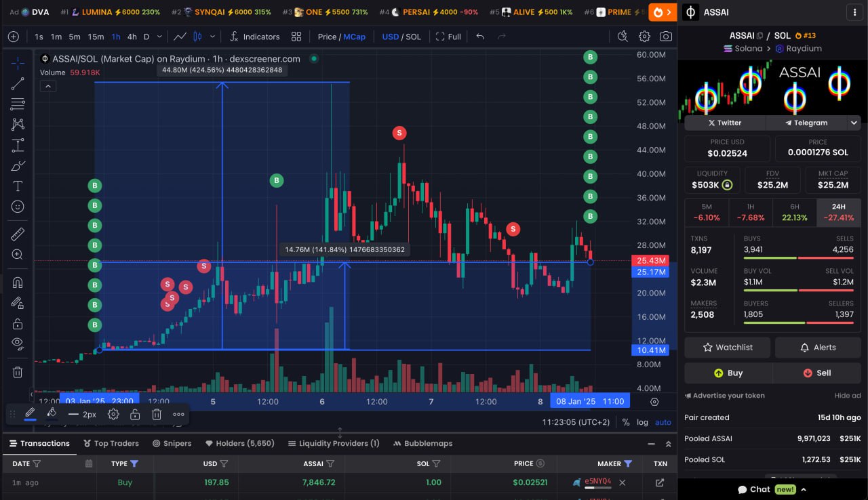Screen dimensions: 868x500
Task: Open the Indicators menu
Action: [254, 37]
